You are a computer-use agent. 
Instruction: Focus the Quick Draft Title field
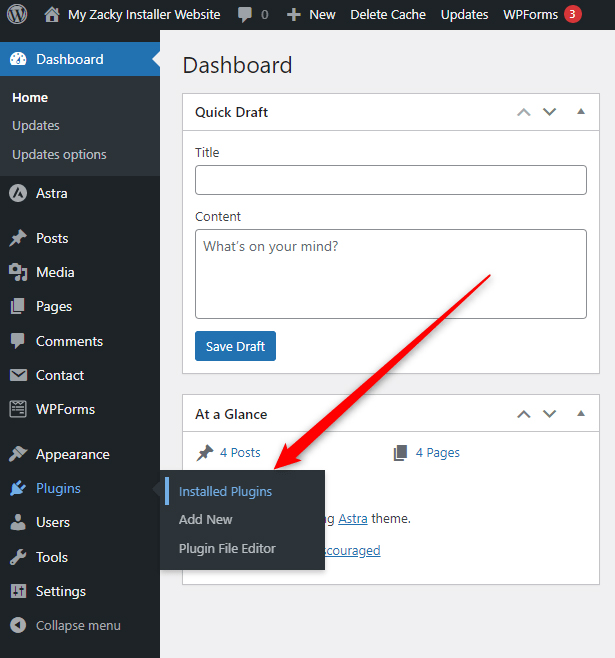(x=391, y=180)
